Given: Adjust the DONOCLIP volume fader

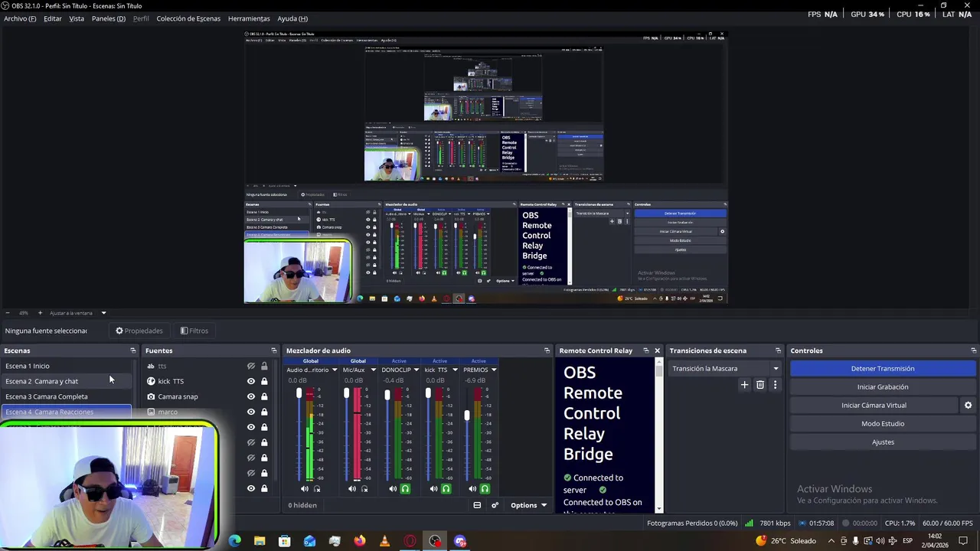Looking at the screenshot, I should (387, 395).
